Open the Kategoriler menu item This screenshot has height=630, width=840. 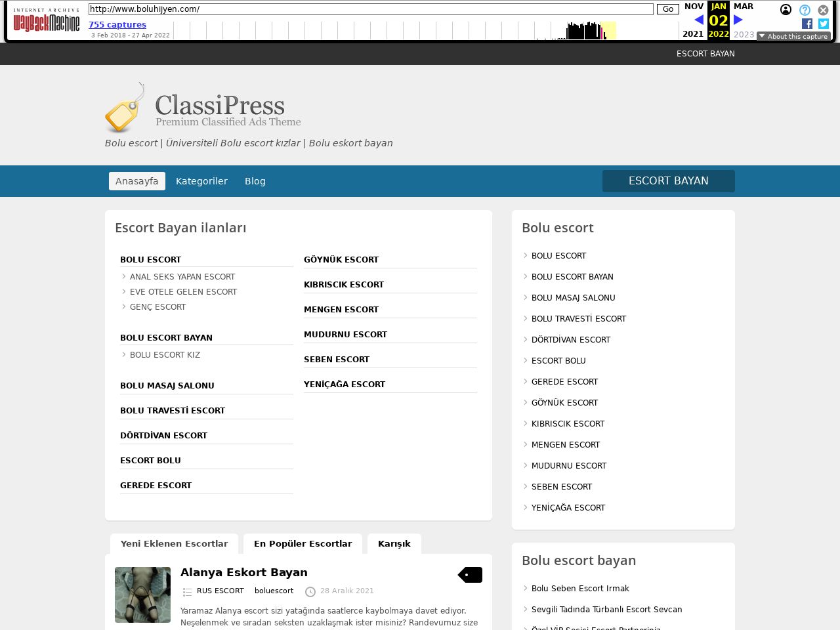coord(201,181)
